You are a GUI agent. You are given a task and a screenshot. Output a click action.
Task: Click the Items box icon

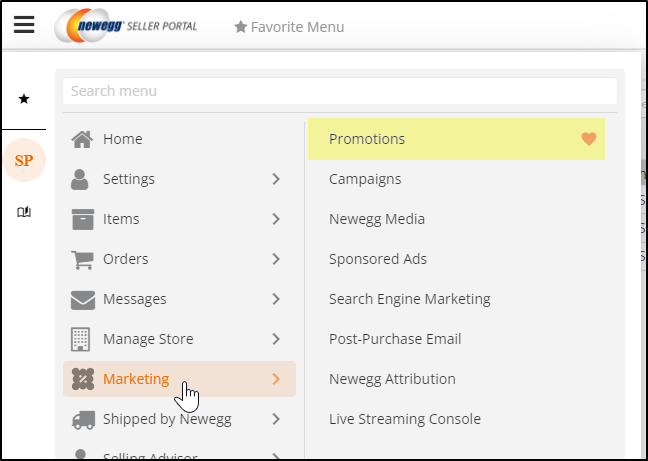[x=83, y=219]
